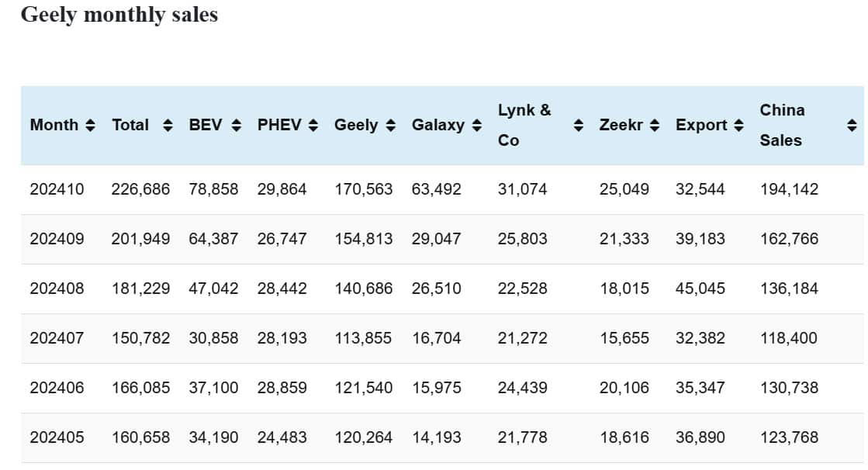The image size is (868, 470).
Task: Select the 202406 month cell
Action: 57,388
